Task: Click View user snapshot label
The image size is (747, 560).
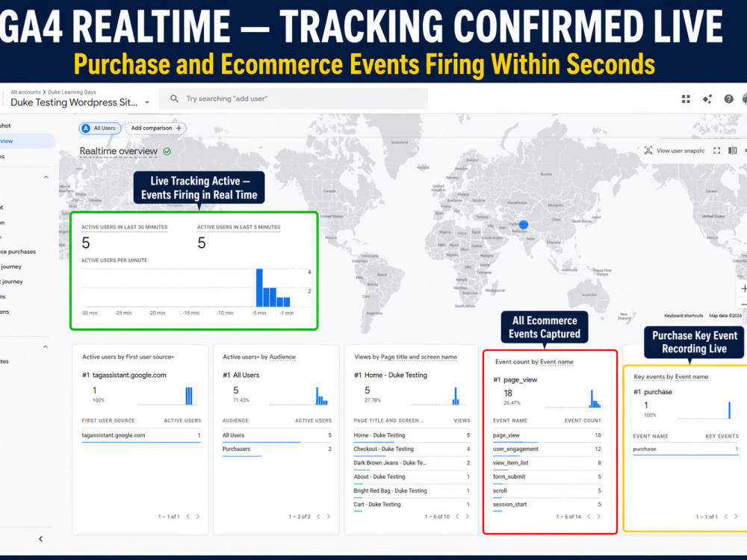Action: pos(681,151)
